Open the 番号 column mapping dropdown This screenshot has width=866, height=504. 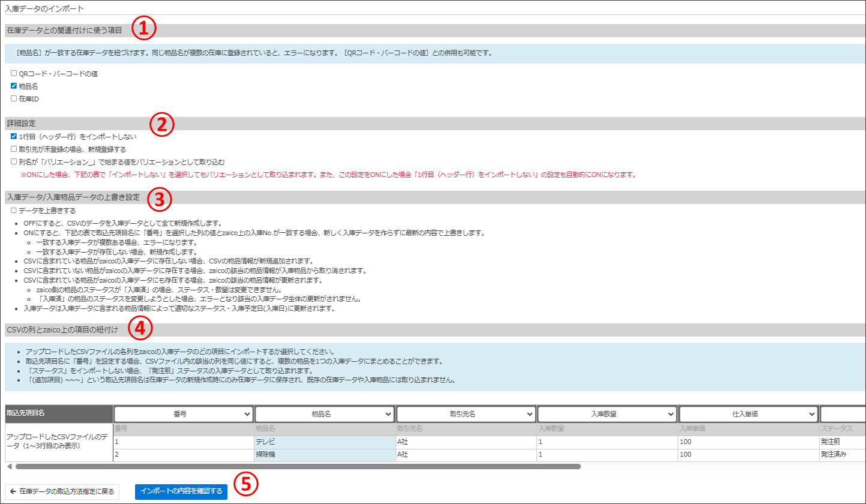183,413
